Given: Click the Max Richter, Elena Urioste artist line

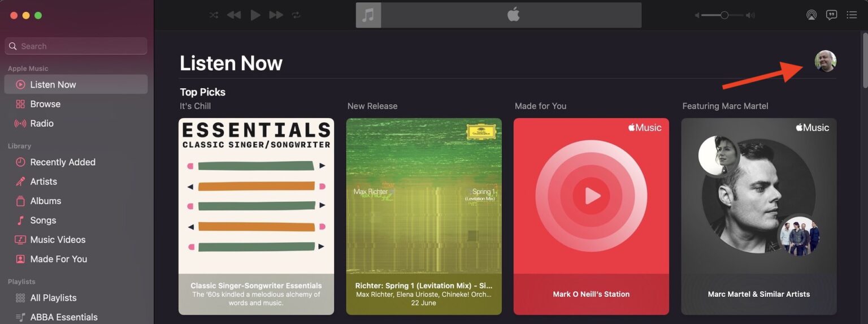Looking at the screenshot, I should [424, 295].
